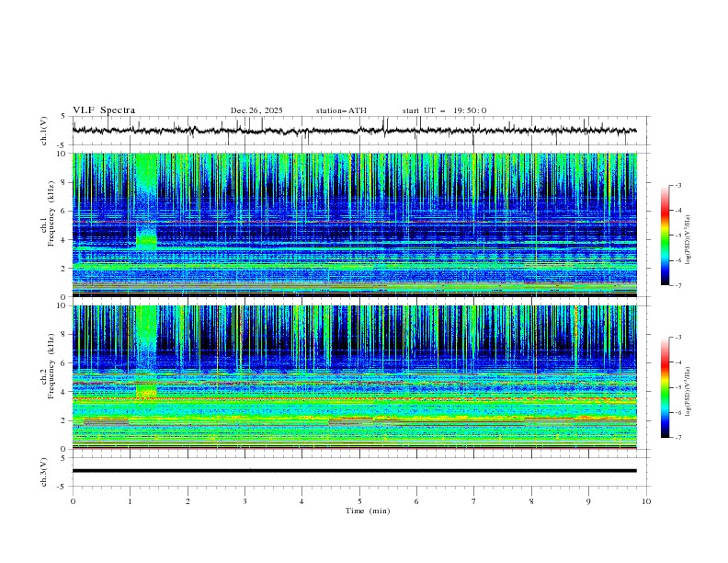The image size is (728, 563).
Task: Click the time axis tick label '5'
Action: point(359,501)
